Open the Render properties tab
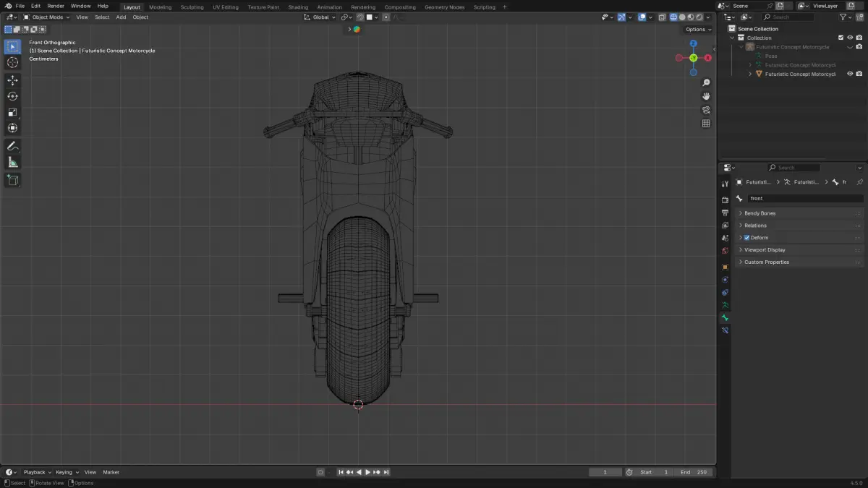Image resolution: width=868 pixels, height=488 pixels. [x=725, y=200]
